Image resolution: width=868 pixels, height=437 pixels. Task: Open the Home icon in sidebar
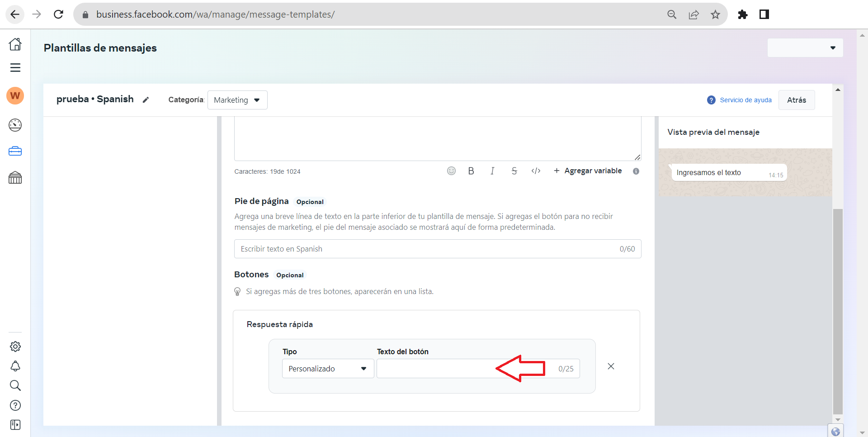click(15, 44)
